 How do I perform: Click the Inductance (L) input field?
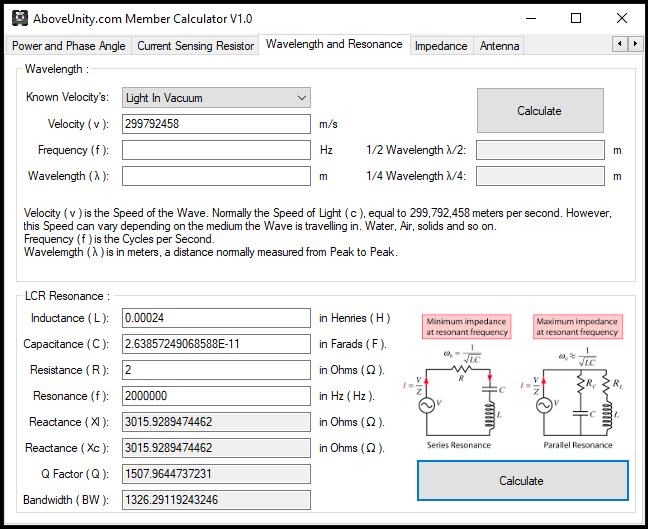pyautogui.click(x=216, y=318)
